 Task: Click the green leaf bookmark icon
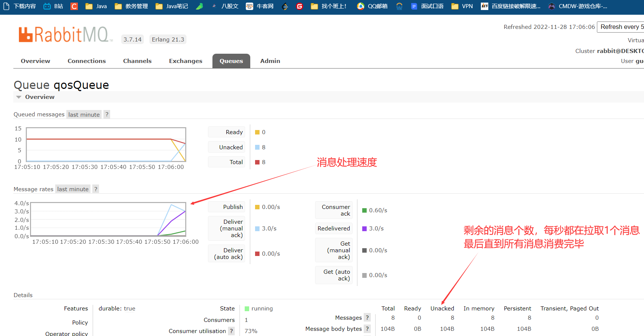pyautogui.click(x=199, y=6)
